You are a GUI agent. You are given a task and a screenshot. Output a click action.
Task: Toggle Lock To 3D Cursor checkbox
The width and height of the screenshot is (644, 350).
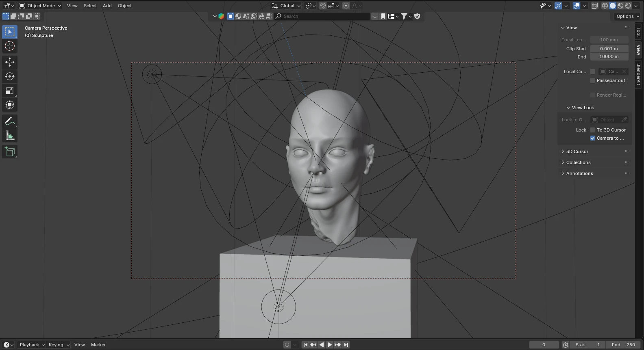593,130
